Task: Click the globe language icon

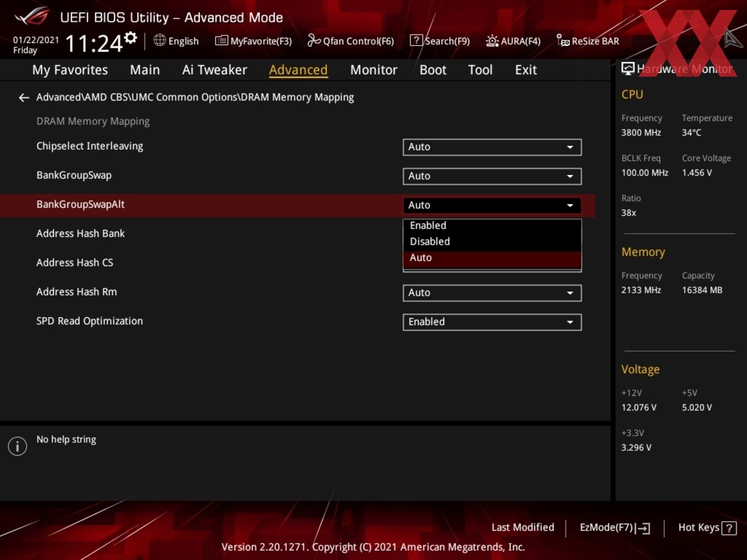Action: click(x=159, y=40)
